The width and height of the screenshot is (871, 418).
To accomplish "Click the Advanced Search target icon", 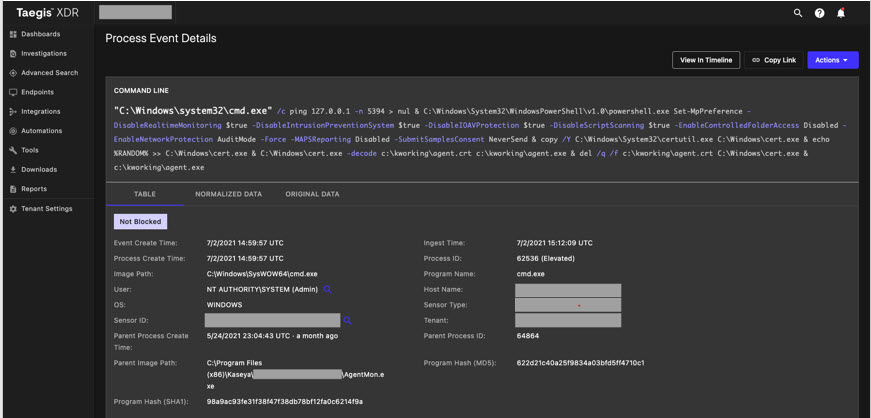I will point(13,73).
